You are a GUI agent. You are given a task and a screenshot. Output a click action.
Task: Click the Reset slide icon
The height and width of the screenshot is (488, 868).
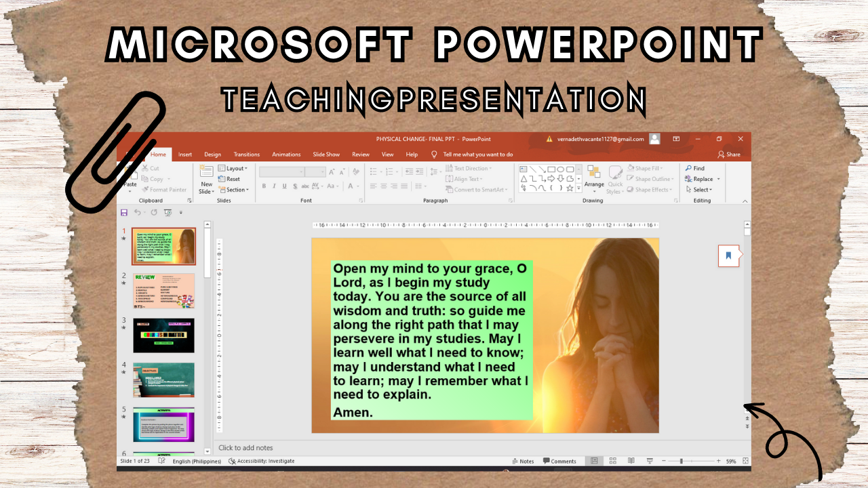pos(222,179)
